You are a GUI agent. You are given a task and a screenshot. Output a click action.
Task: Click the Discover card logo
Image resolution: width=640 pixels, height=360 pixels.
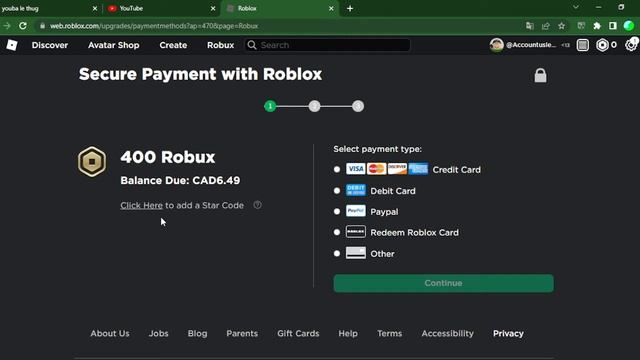tap(397, 169)
